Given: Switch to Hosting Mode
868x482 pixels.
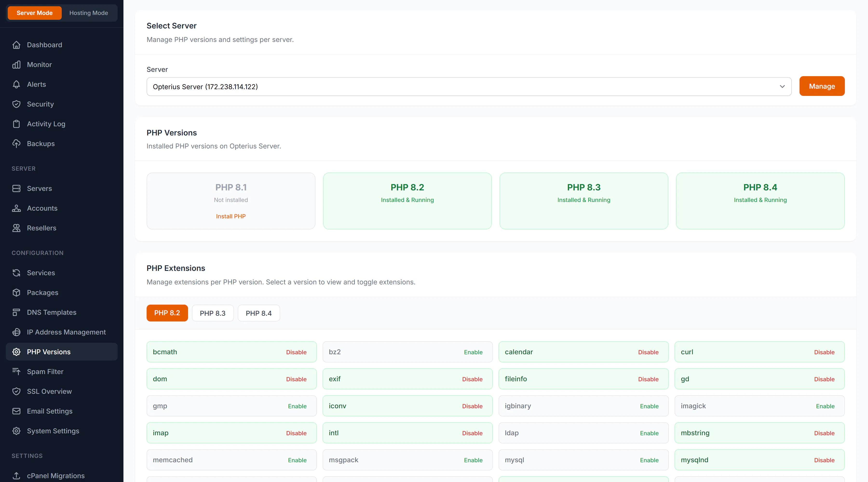Looking at the screenshot, I should (89, 13).
